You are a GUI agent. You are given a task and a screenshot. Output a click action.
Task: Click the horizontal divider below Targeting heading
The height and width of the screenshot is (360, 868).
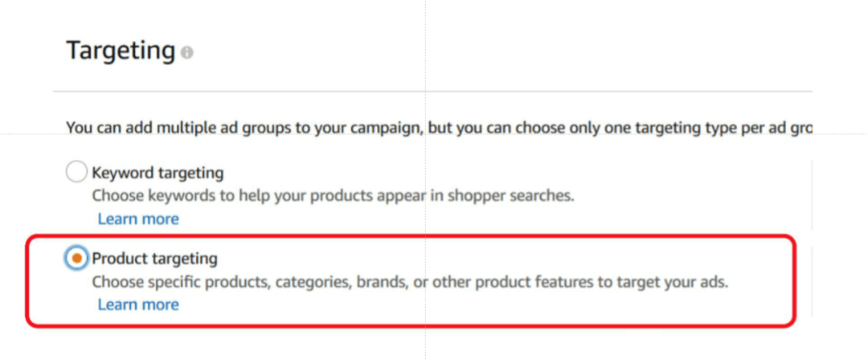434,92
